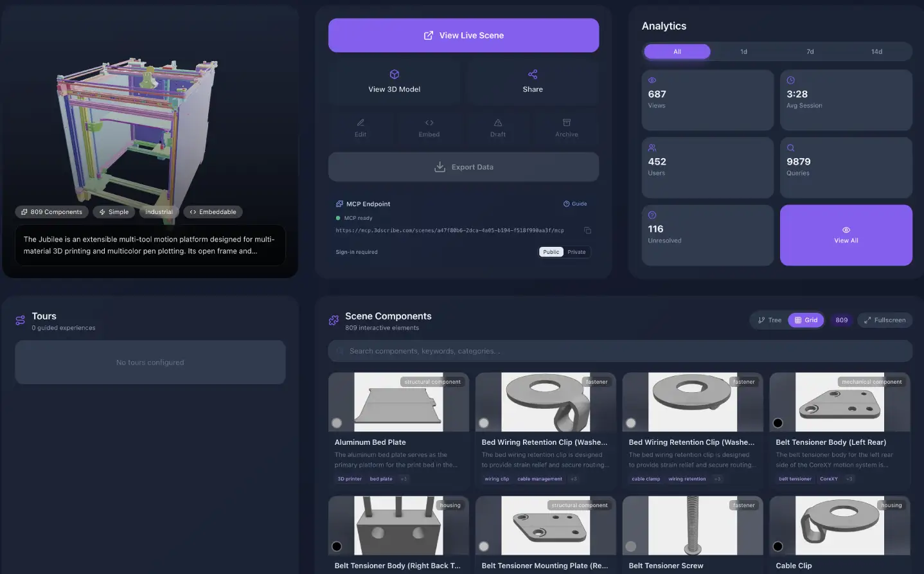Click structural component label on Aluminum Bed Plate
Image resolution: width=924 pixels, height=574 pixels.
point(432,382)
